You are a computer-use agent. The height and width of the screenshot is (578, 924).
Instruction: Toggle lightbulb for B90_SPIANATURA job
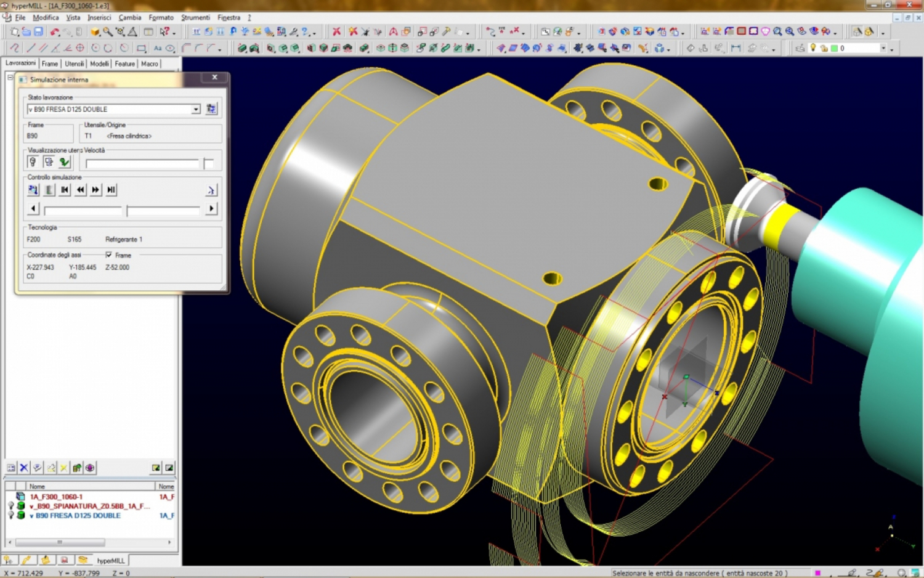[x=10, y=506]
